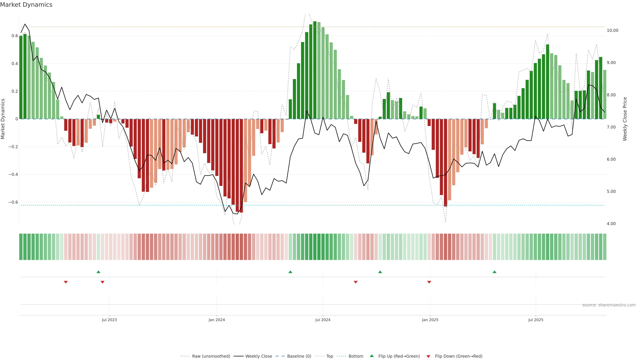Screen dimensions: 644x362
Task: Click the red flip-down marker just before Jul 2023
Action: 102,282
